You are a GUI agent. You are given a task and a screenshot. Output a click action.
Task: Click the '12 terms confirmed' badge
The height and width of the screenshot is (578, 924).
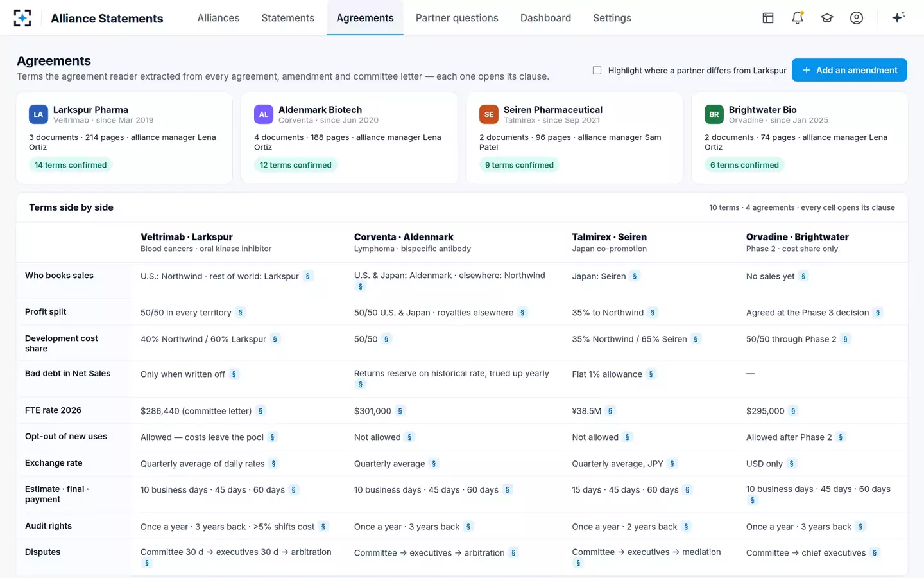click(x=296, y=165)
